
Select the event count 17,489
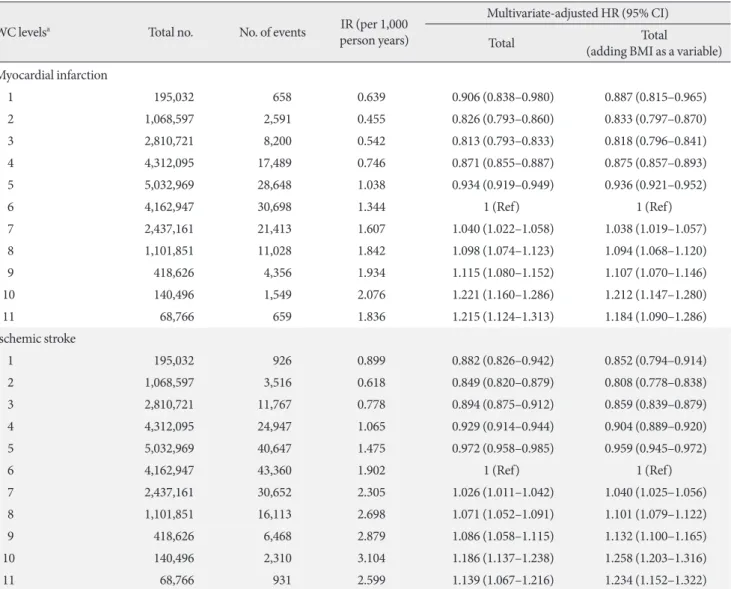[x=275, y=163]
